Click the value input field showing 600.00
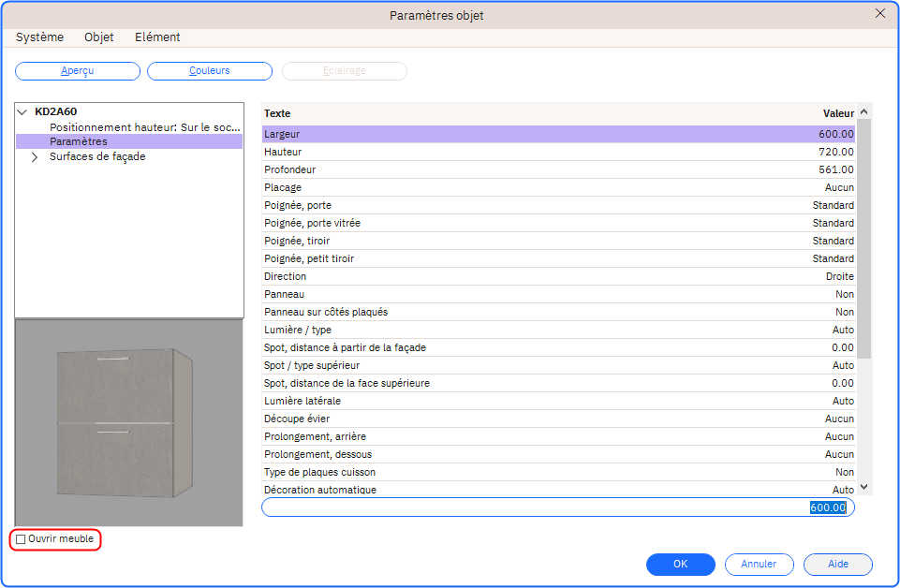The height and width of the screenshot is (588, 900). tap(557, 507)
